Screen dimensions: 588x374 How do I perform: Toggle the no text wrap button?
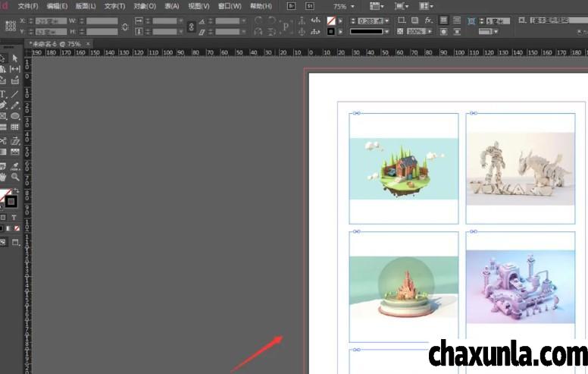443,20
